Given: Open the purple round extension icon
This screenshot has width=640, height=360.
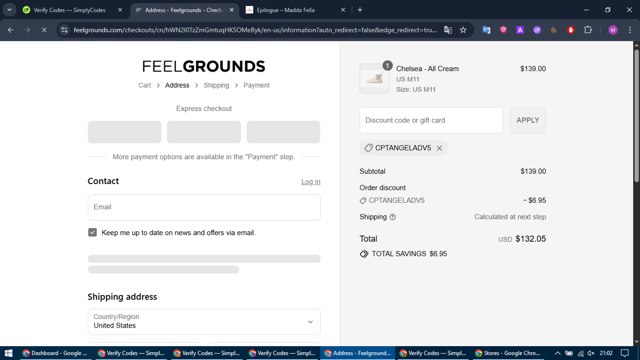Looking at the screenshot, I should click(537, 30).
